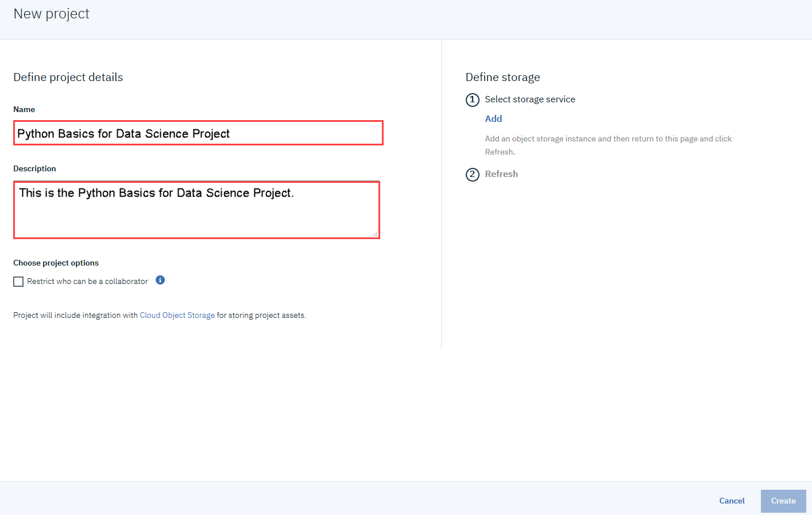Click the Description field label
812x515 pixels.
[34, 169]
